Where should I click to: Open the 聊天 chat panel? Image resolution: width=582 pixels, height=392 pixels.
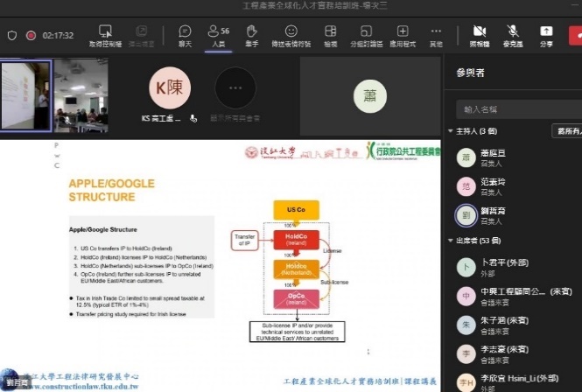coord(185,37)
